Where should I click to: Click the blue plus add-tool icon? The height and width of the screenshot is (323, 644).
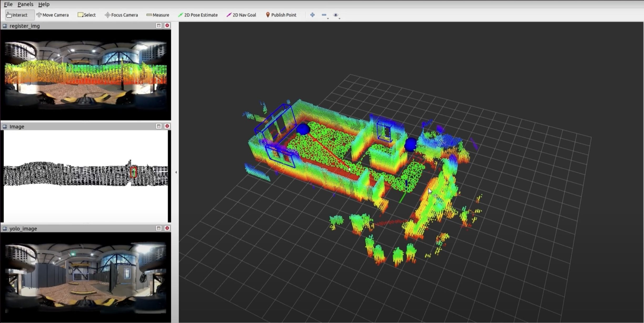(312, 15)
